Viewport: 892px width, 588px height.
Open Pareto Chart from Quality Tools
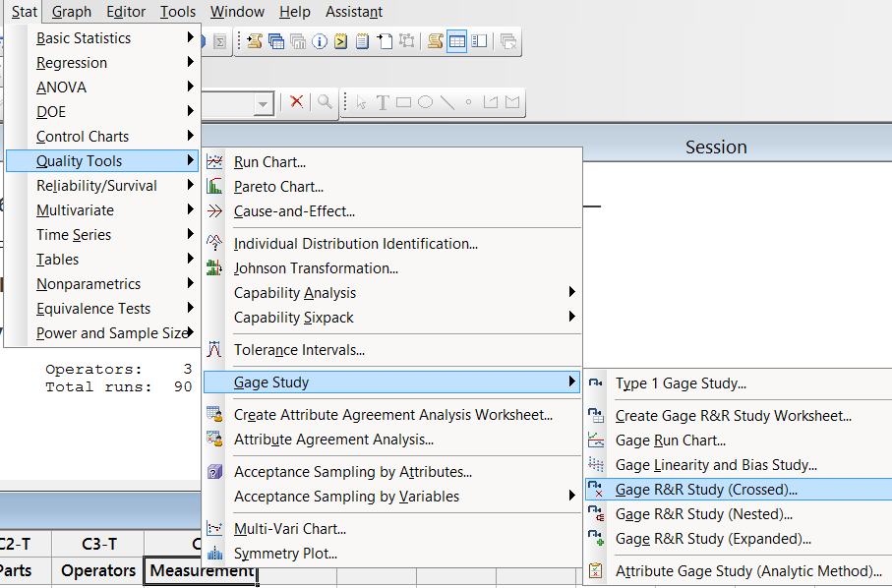coord(278,187)
